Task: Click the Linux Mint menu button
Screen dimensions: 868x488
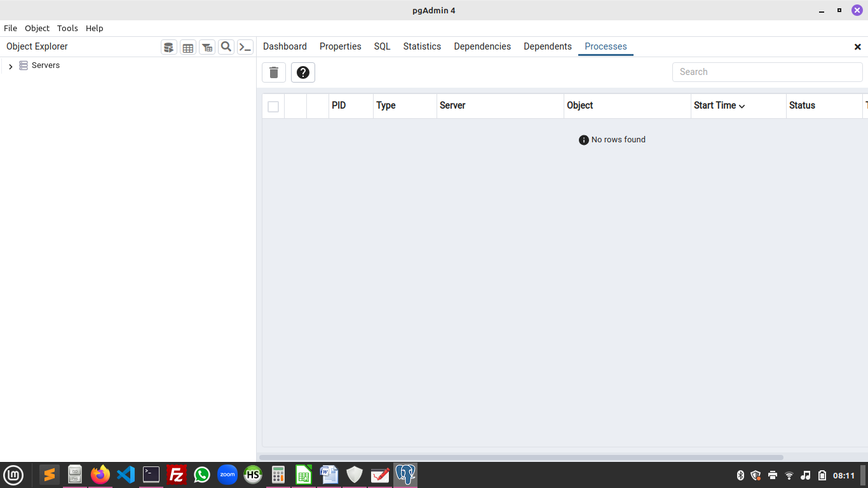Action: (13, 475)
